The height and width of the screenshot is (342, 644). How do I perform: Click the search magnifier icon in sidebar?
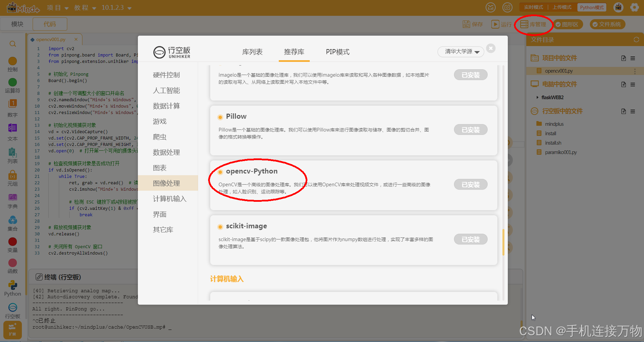point(12,44)
